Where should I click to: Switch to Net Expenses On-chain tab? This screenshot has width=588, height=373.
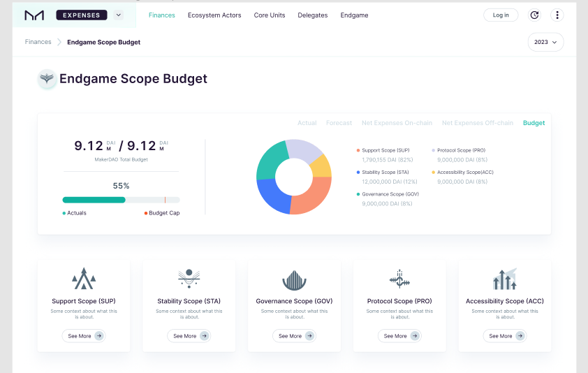tap(397, 123)
